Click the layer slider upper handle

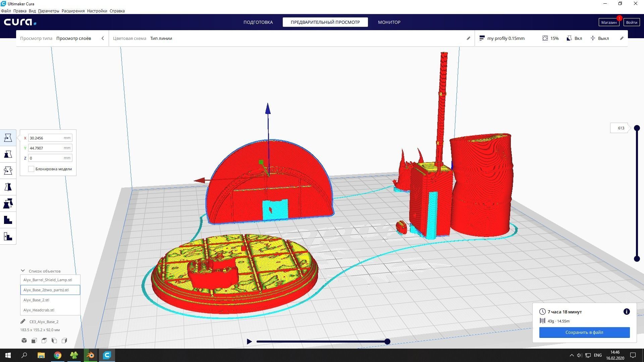pos(637,128)
